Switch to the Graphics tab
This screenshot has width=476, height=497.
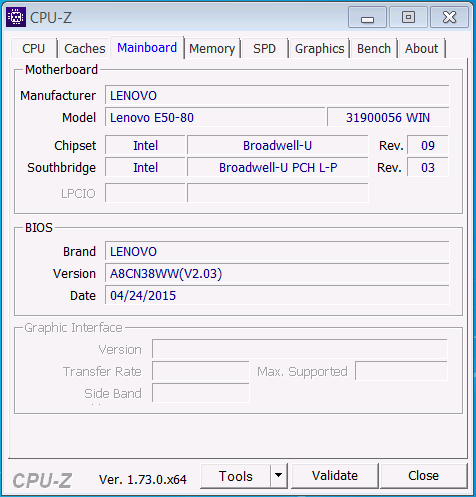coord(319,49)
